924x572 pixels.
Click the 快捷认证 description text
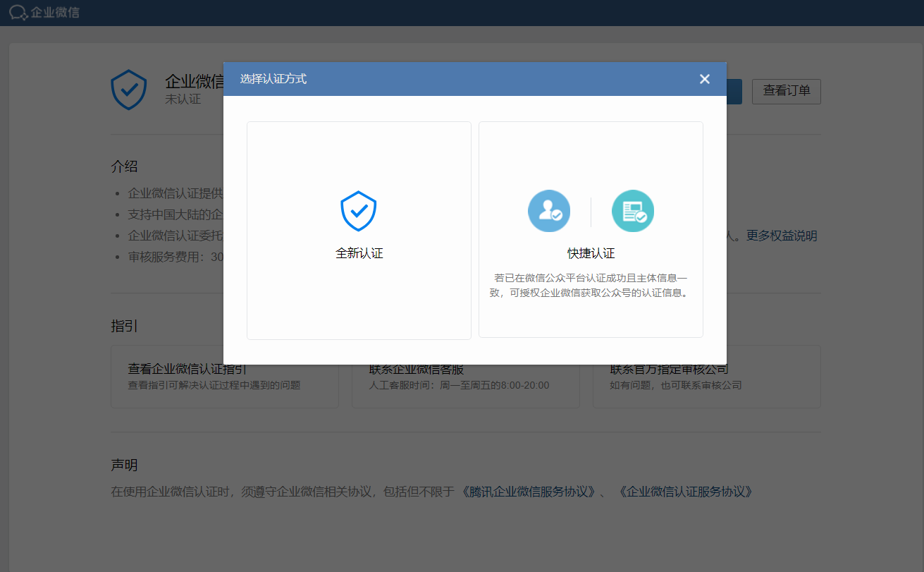tap(591, 286)
